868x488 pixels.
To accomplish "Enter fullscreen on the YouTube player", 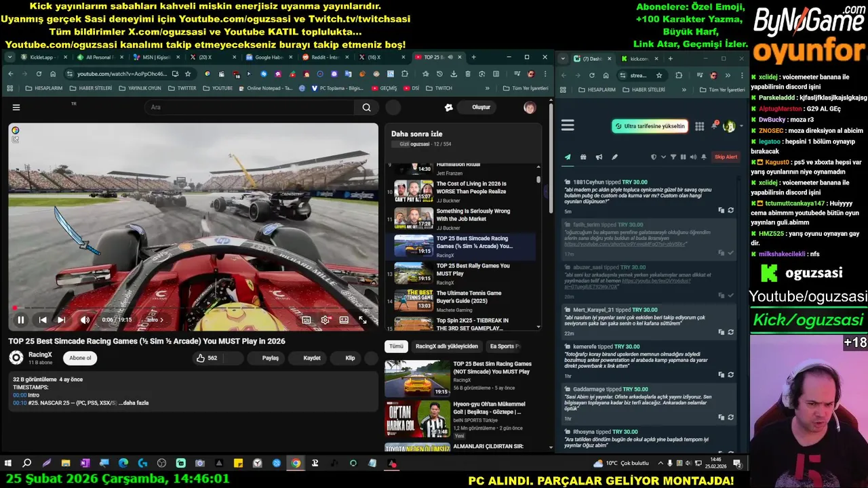I will (x=362, y=320).
